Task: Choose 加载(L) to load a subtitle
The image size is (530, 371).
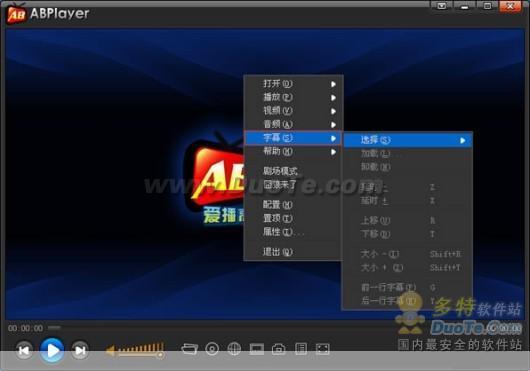Action: point(408,153)
